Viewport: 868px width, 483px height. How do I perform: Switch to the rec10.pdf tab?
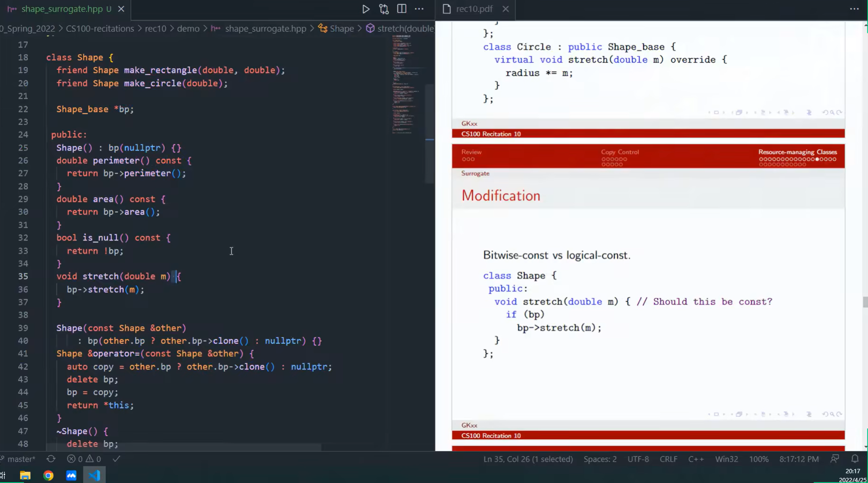474,9
